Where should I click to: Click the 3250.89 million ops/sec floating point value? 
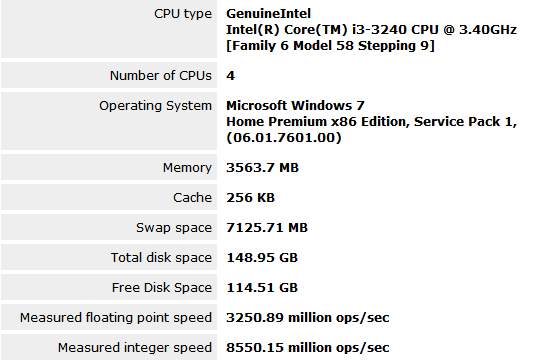307,318
